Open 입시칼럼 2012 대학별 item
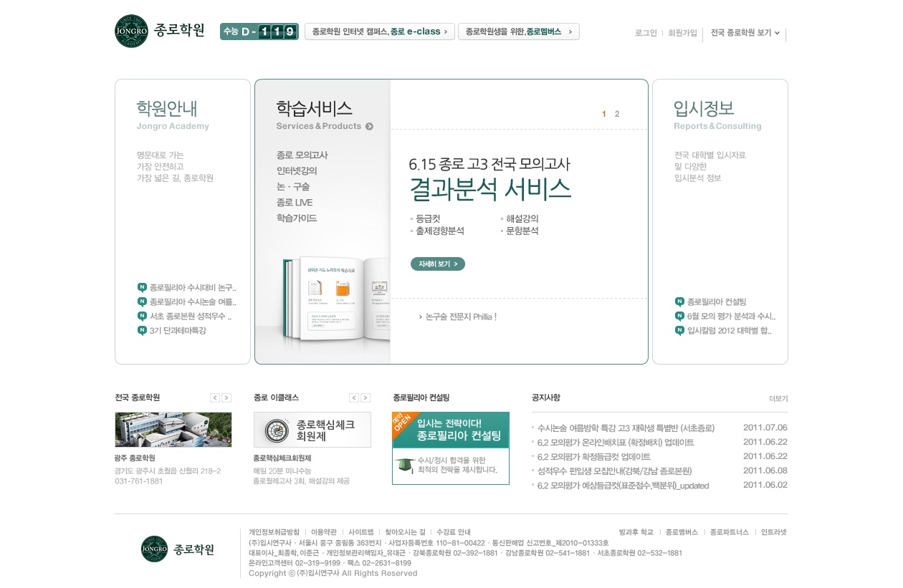The width and height of the screenshot is (903, 588). coord(730,331)
